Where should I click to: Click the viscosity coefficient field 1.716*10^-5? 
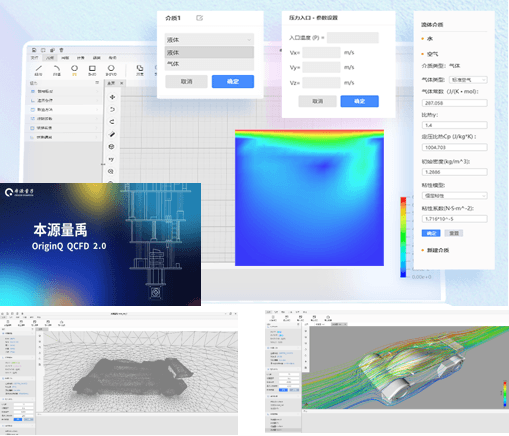click(454, 219)
